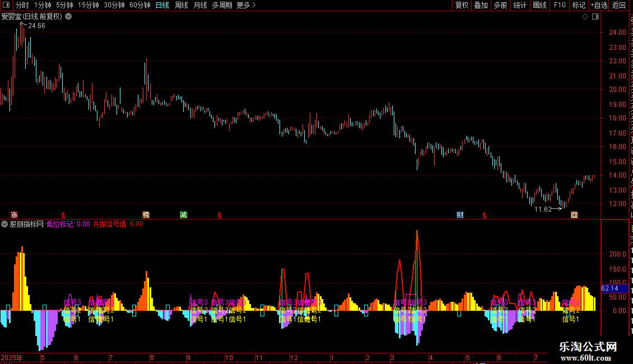Screen dimensions: 633x364
Task: Click the 低位标记: 0.00 indicator value
Action: click(x=68, y=224)
